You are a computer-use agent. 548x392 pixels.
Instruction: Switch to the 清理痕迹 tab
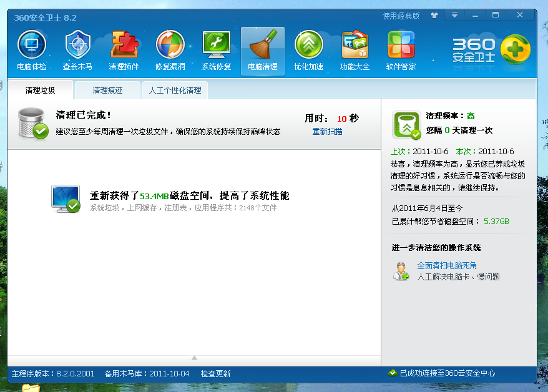(x=107, y=90)
